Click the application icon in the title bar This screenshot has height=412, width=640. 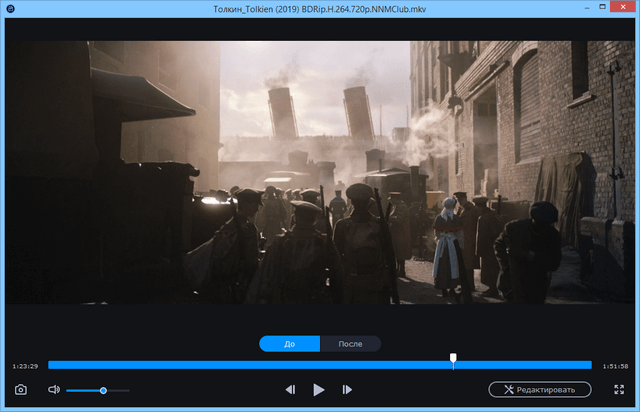pos(11,9)
